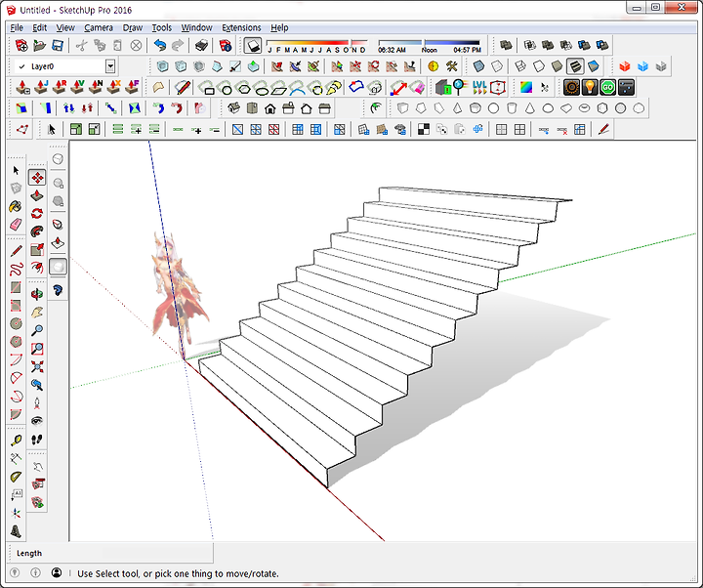Activate the Look Around eye tool

(x=37, y=421)
